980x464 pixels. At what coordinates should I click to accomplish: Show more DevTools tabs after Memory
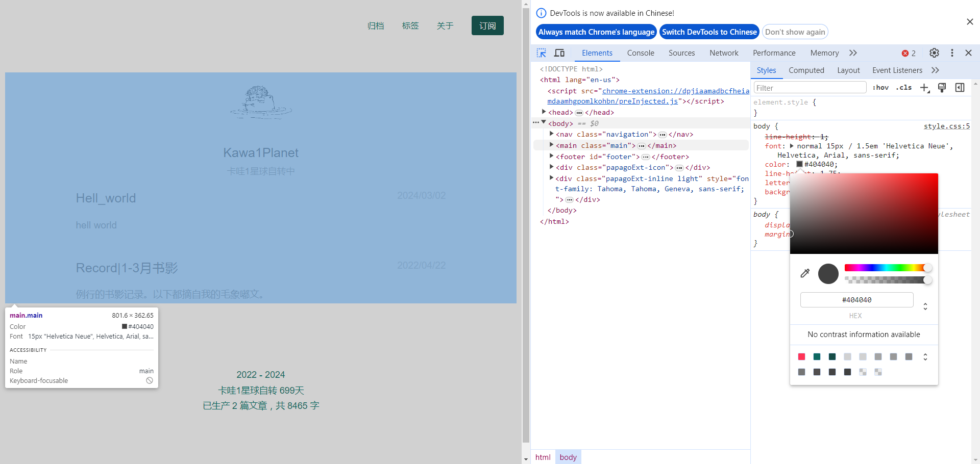853,53
